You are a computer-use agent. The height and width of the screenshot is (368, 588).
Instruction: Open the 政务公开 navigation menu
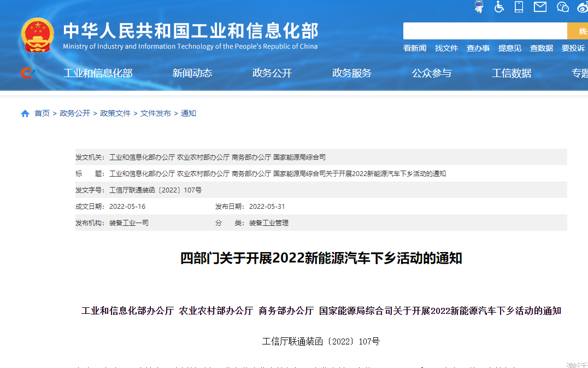(x=272, y=73)
